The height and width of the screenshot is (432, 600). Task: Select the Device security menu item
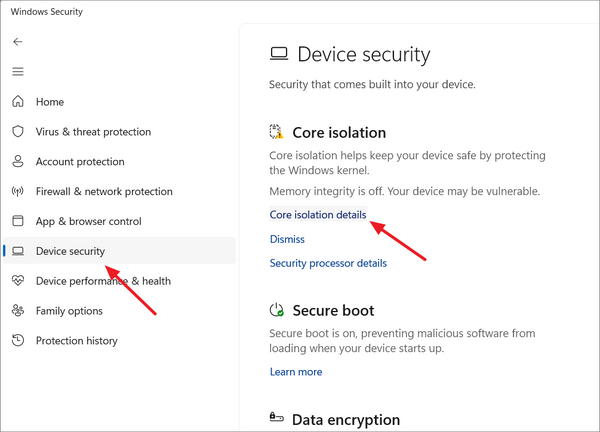[70, 252]
